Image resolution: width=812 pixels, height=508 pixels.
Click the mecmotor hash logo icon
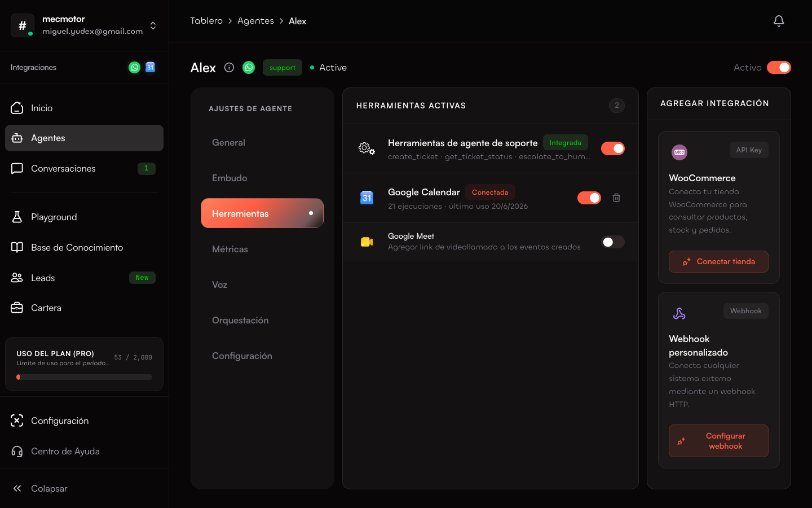tap(23, 25)
